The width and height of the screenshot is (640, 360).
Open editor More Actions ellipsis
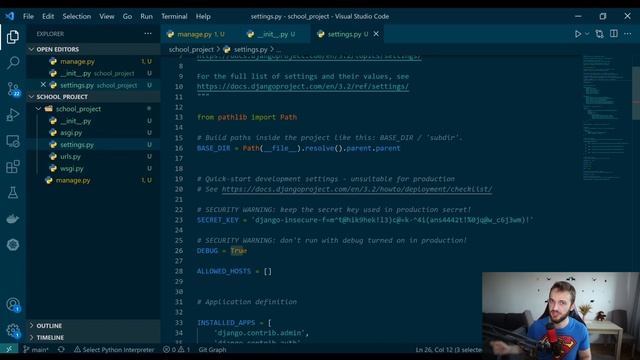627,34
